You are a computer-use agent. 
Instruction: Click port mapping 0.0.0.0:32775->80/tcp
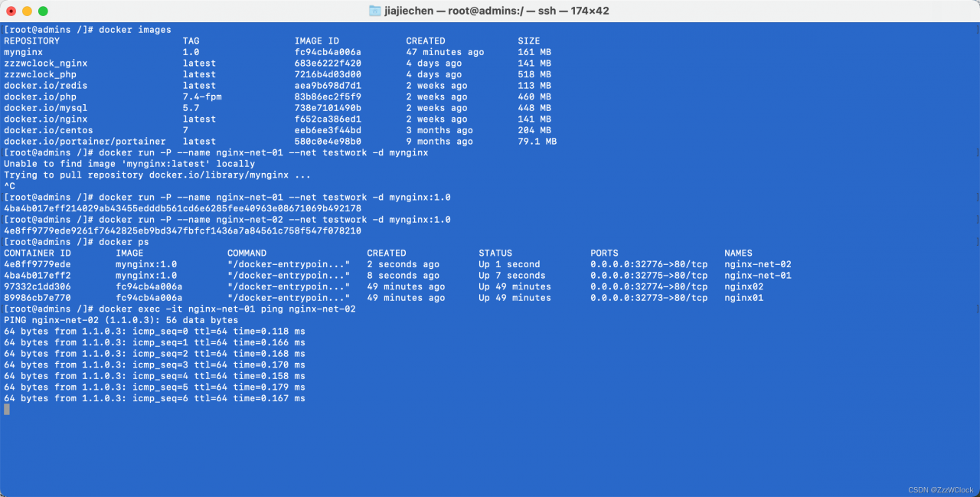(649, 275)
